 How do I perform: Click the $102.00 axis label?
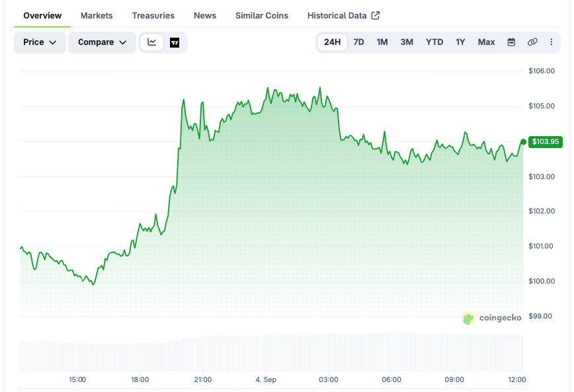click(x=542, y=211)
